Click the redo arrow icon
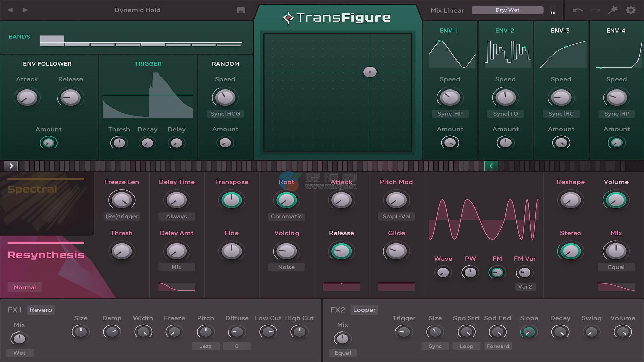 click(595, 10)
